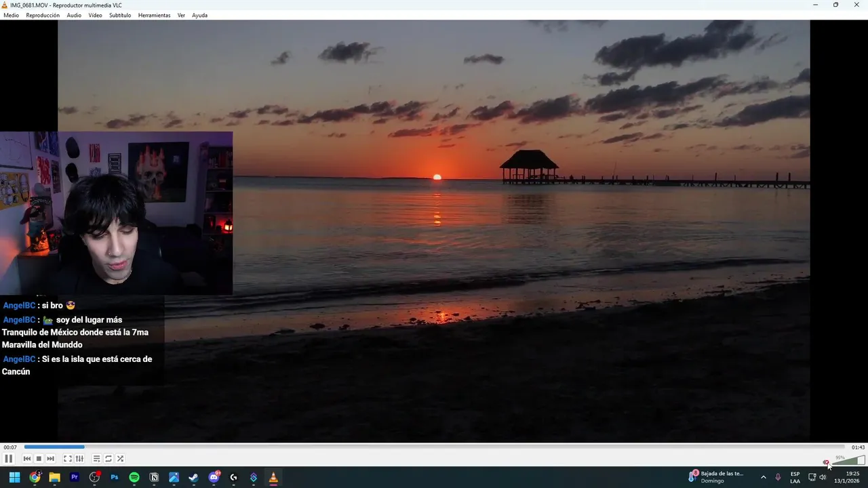
Task: Click chat text mentioning Cancún
Action: pyautogui.click(x=77, y=365)
